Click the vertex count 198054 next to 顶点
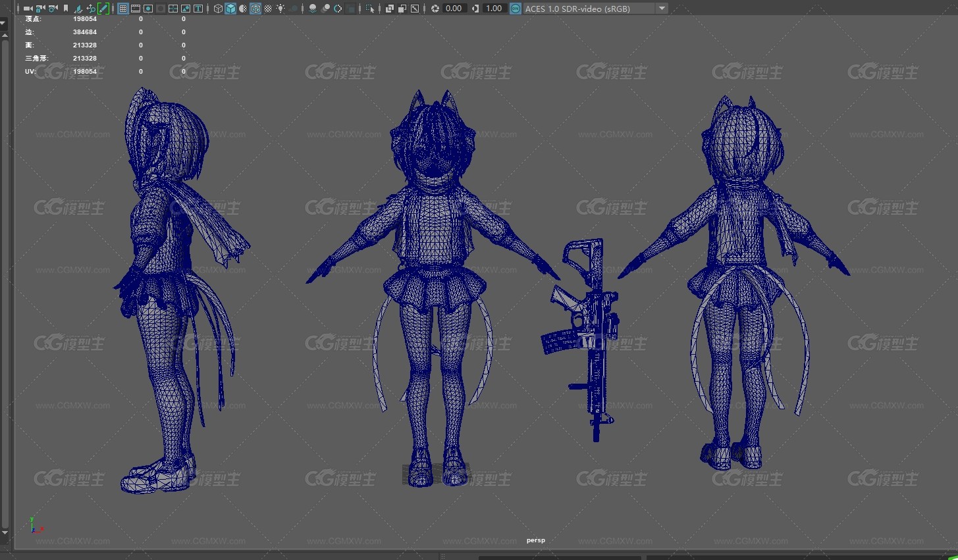 [85, 19]
